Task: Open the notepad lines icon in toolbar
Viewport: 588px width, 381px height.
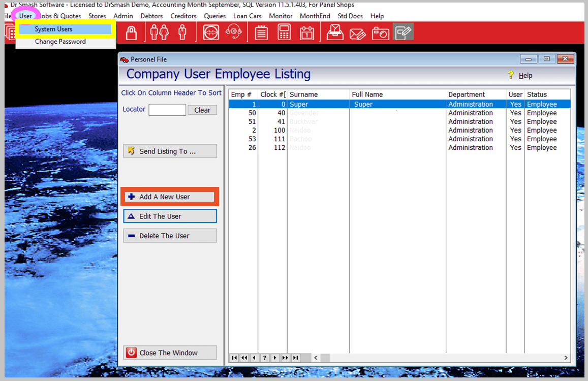Action: pyautogui.click(x=261, y=33)
